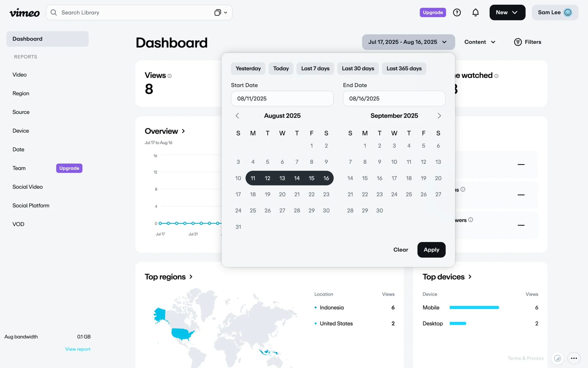Open the View report bandwidth link
Image resolution: width=588 pixels, height=368 pixels.
(x=78, y=349)
